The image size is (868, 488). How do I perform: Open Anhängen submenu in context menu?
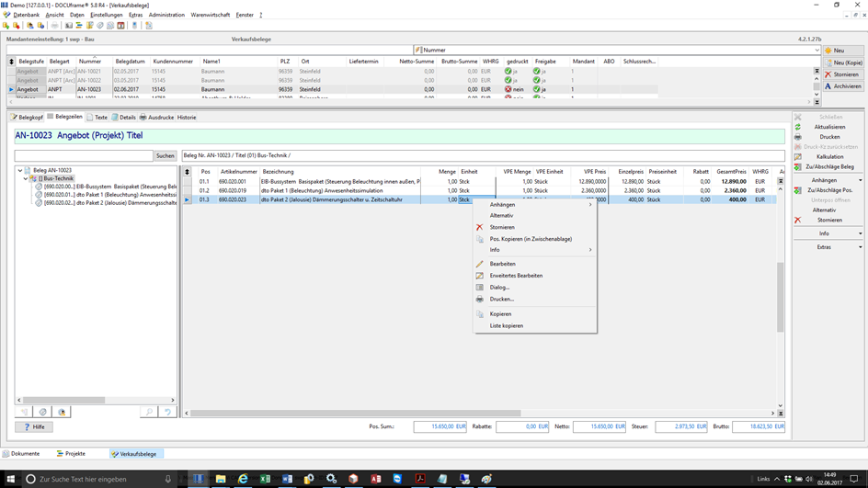535,205
